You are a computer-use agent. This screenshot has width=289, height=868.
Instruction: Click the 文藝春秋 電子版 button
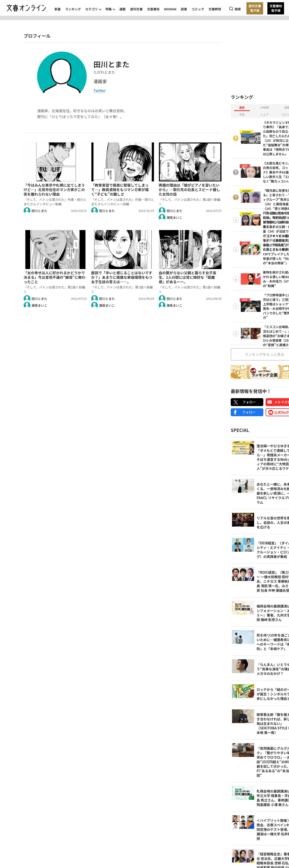pos(276,8)
